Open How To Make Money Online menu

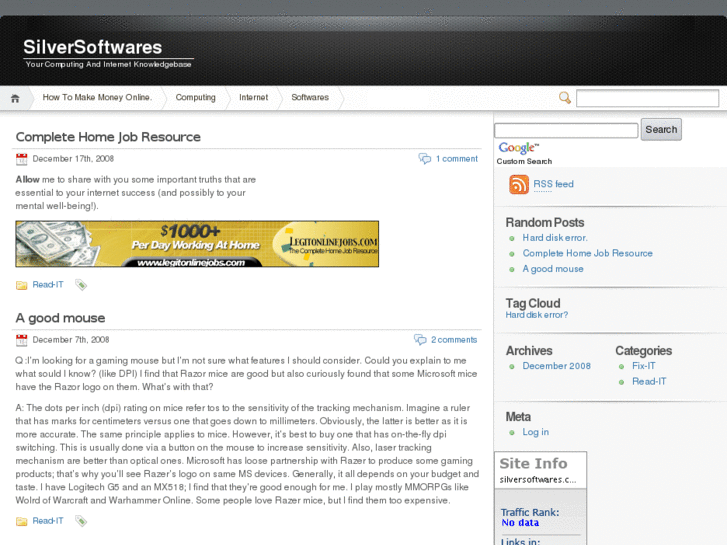[97, 97]
